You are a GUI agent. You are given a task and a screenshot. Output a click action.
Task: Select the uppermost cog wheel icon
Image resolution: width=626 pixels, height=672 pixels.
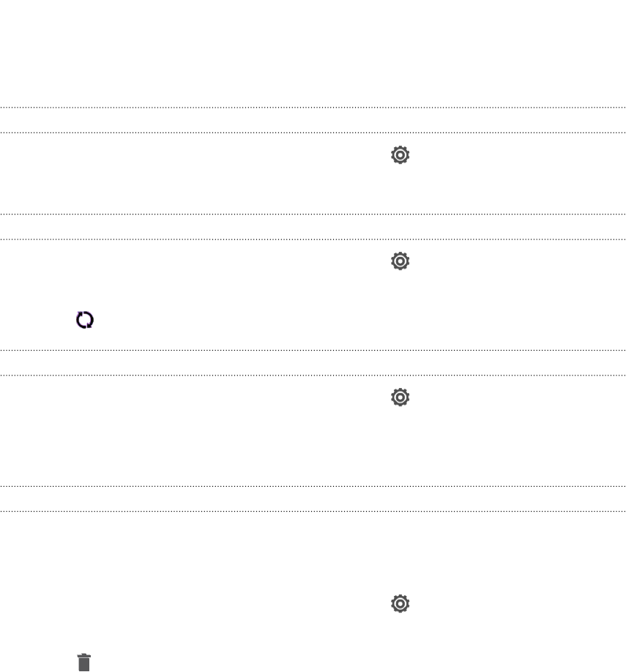click(400, 154)
